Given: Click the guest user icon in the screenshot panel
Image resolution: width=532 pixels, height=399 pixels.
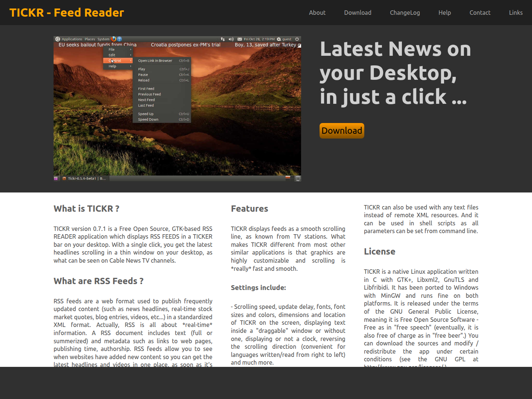Looking at the screenshot, I should point(279,39).
